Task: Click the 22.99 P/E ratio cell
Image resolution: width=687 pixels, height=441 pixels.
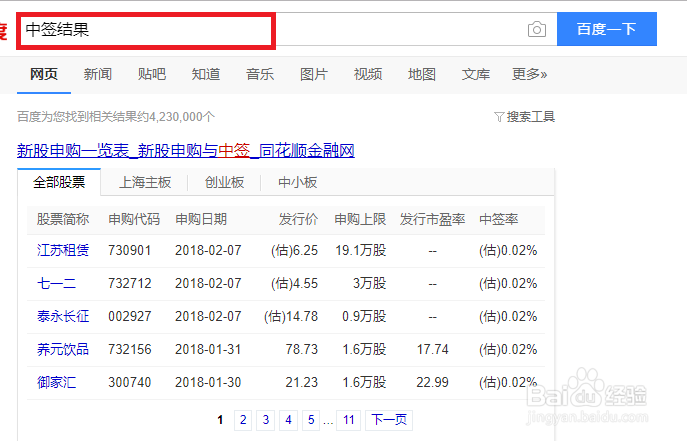Action: tap(432, 382)
